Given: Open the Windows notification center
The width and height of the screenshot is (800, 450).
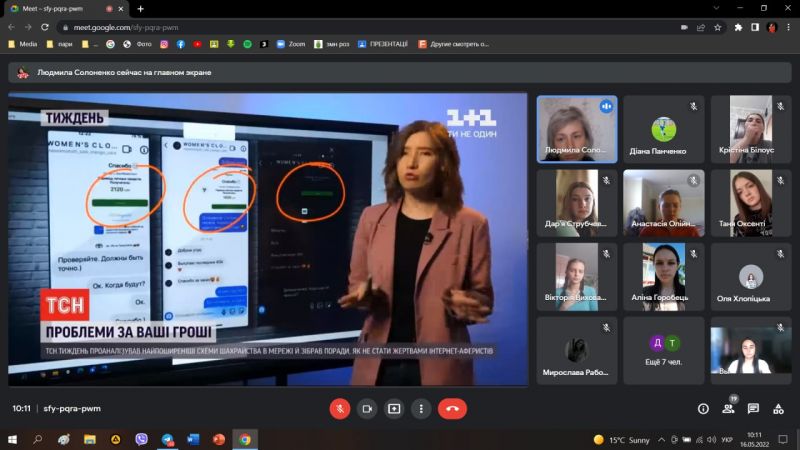Looking at the screenshot, I should pos(783,439).
